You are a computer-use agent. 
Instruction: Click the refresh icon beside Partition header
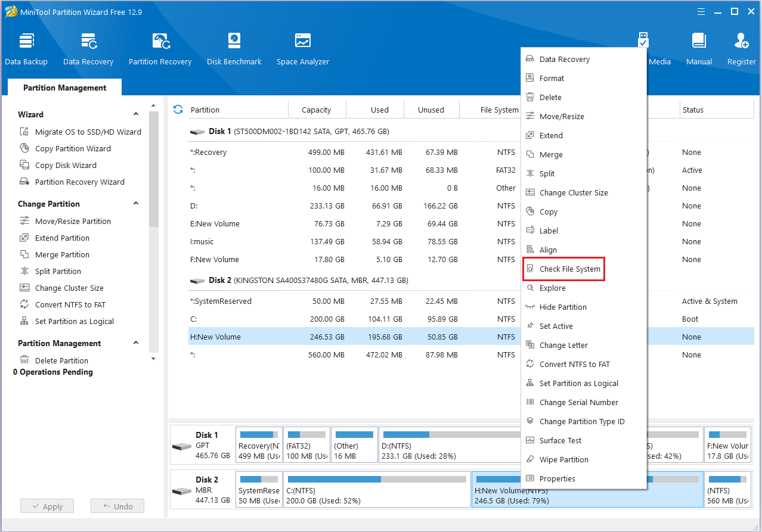(178, 109)
